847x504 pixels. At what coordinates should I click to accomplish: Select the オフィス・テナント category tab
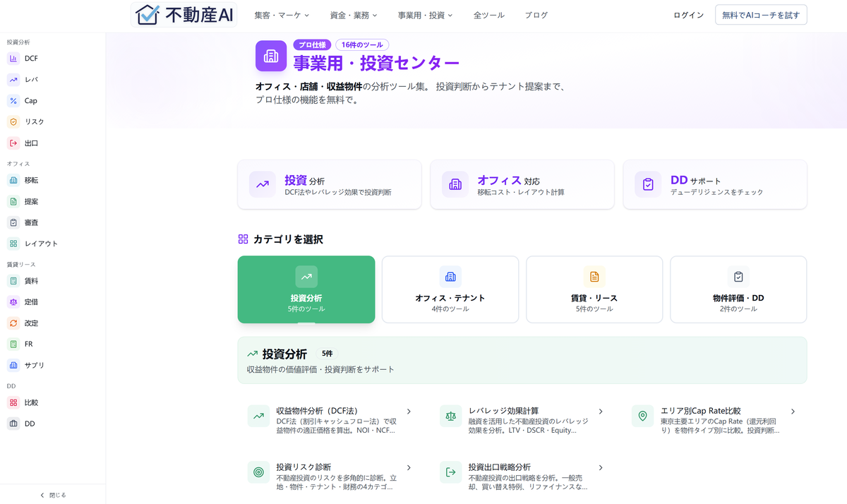(450, 289)
